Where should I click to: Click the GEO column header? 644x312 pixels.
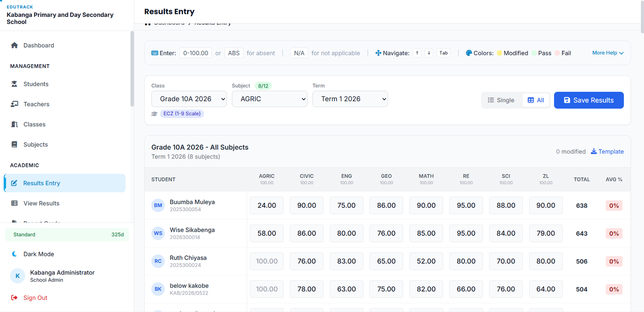point(386,179)
